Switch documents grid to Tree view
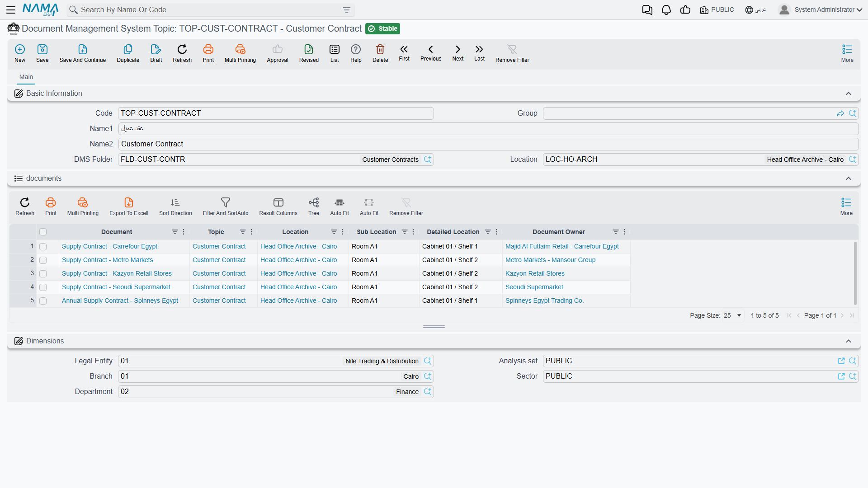Image resolution: width=868 pixels, height=488 pixels. tap(314, 206)
